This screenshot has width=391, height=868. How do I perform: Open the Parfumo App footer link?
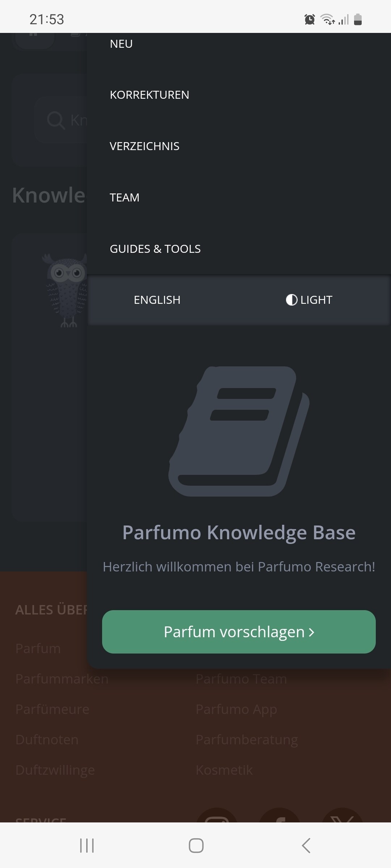[x=236, y=709]
